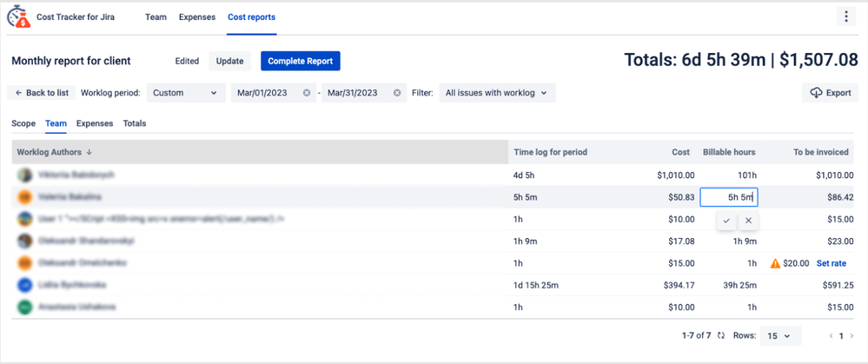Change the Rows per page dropdown
The width and height of the screenshot is (868, 364).
[x=780, y=336]
